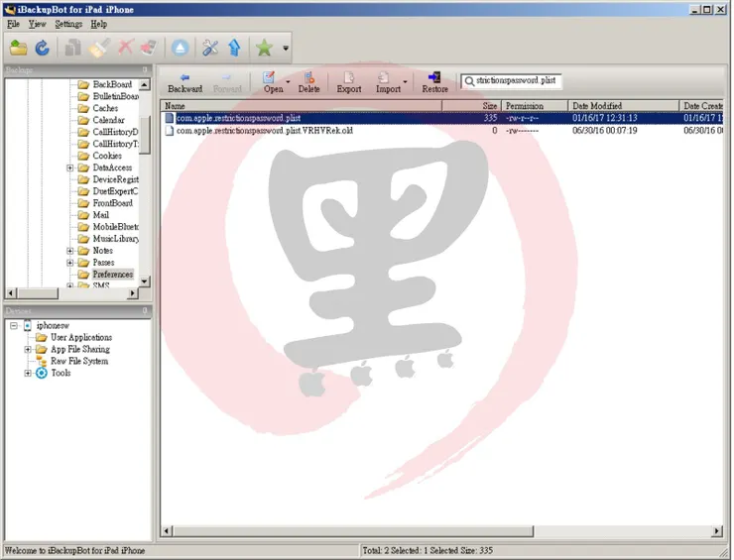The width and height of the screenshot is (734, 560).
Task: Click the file list horizontal scrollbar thumb
Action: (x=353, y=531)
